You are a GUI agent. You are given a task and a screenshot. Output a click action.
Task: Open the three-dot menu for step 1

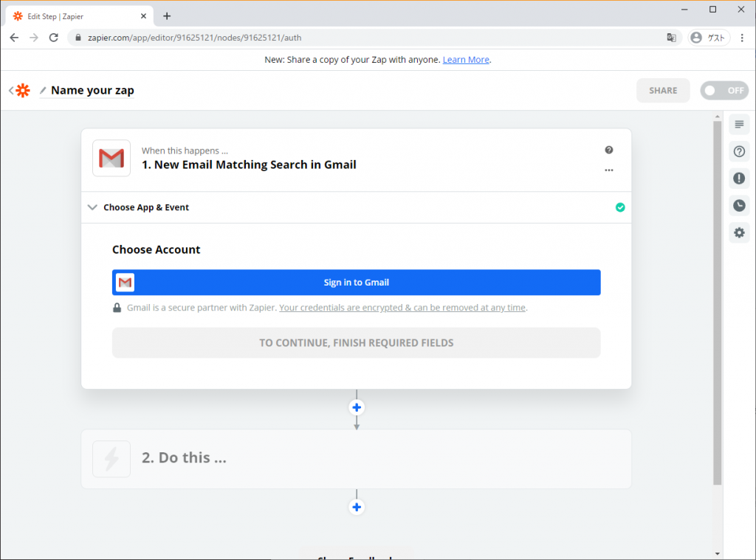[x=609, y=170]
